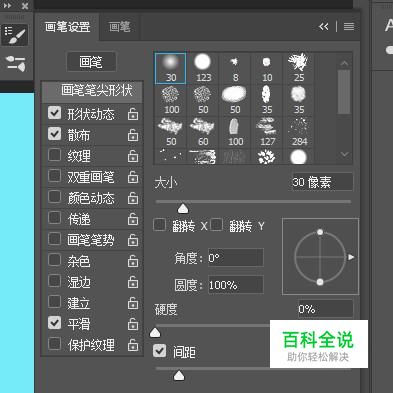
Task: Click the brush list scrollbar thumb
Action: click(344, 92)
